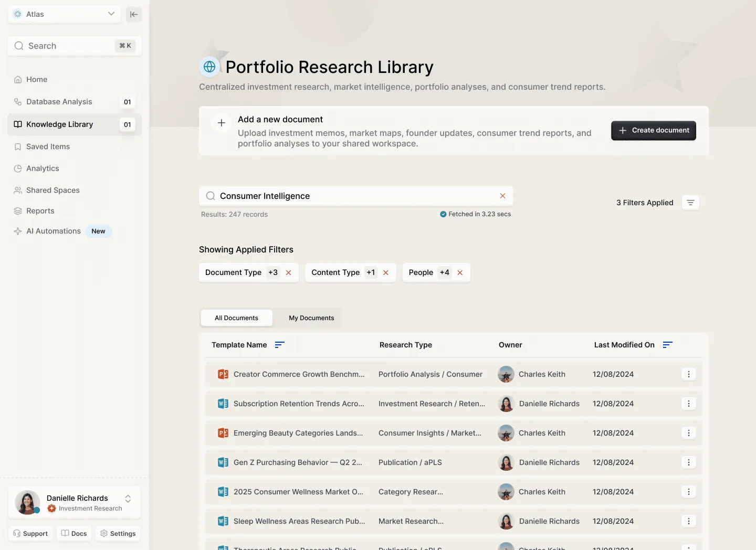Open Subscription Retention Trends row options menu

pyautogui.click(x=689, y=404)
